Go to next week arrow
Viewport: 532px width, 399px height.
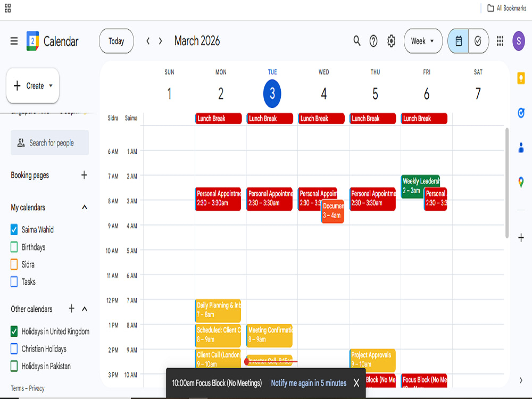coord(161,41)
